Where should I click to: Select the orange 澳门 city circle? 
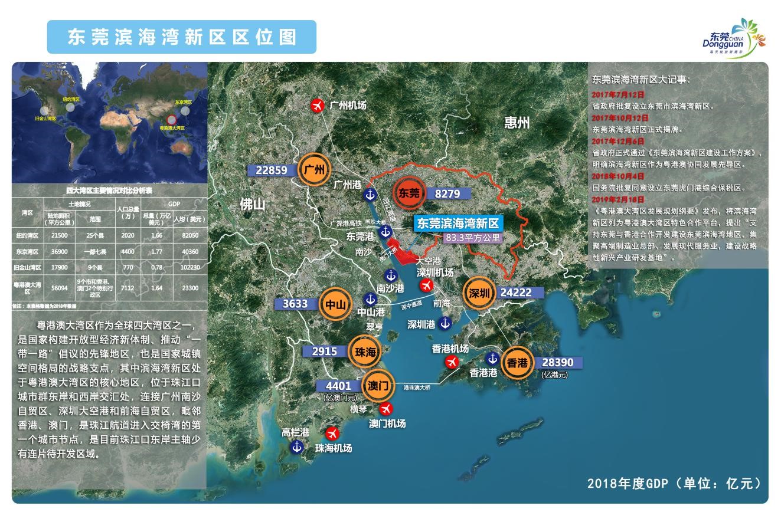[378, 386]
